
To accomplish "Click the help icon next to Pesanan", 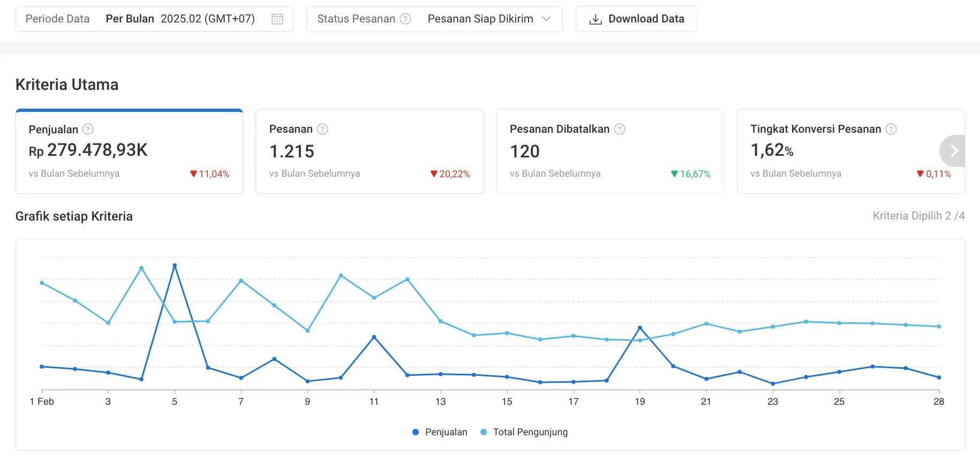I will coord(322,129).
